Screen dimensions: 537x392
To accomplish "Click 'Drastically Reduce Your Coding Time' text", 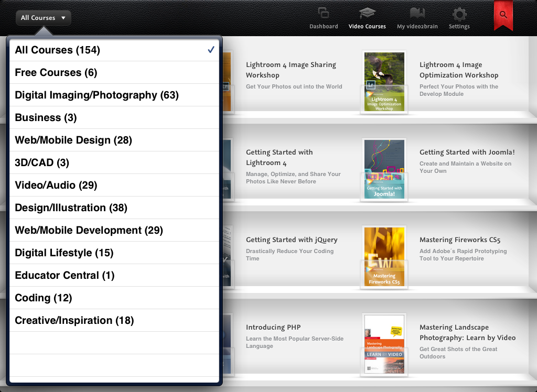I will click(289, 255).
